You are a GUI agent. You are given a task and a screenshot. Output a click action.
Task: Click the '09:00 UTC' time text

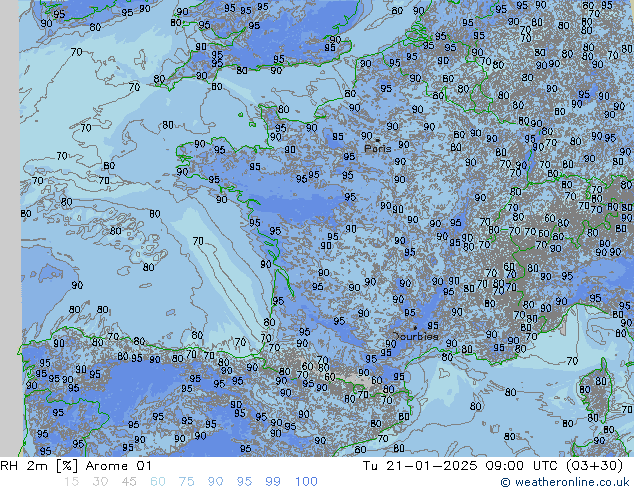pos(523,466)
